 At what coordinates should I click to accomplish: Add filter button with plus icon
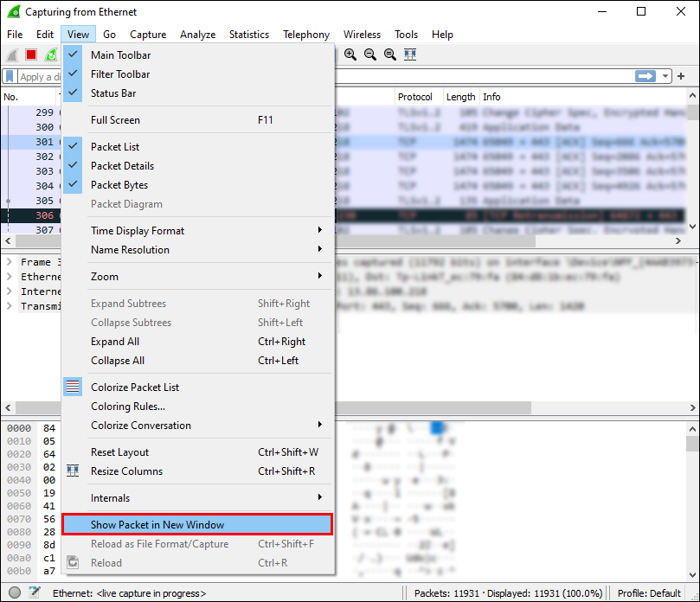[x=681, y=76]
